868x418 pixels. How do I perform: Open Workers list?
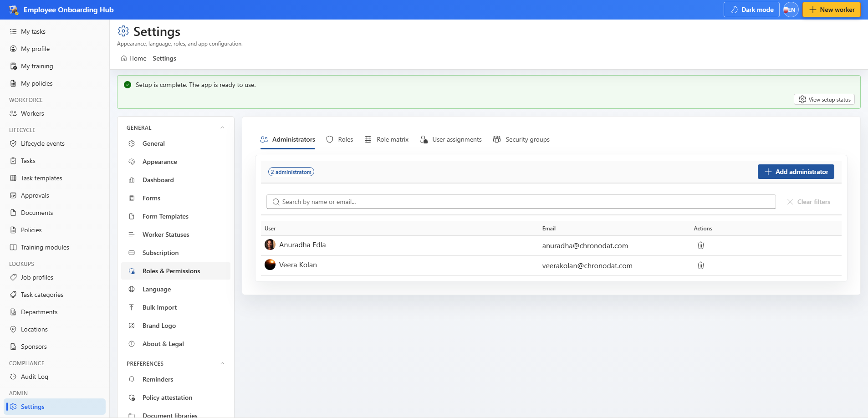[55, 113]
